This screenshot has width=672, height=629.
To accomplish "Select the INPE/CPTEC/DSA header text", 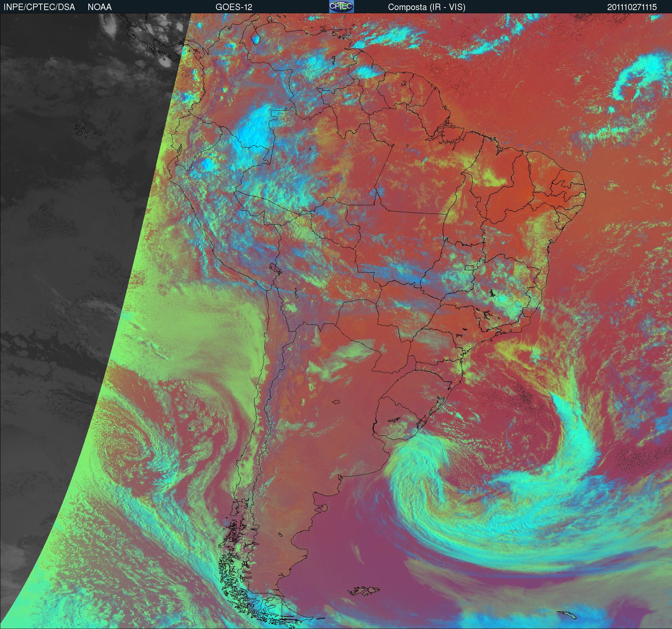I will [x=39, y=7].
